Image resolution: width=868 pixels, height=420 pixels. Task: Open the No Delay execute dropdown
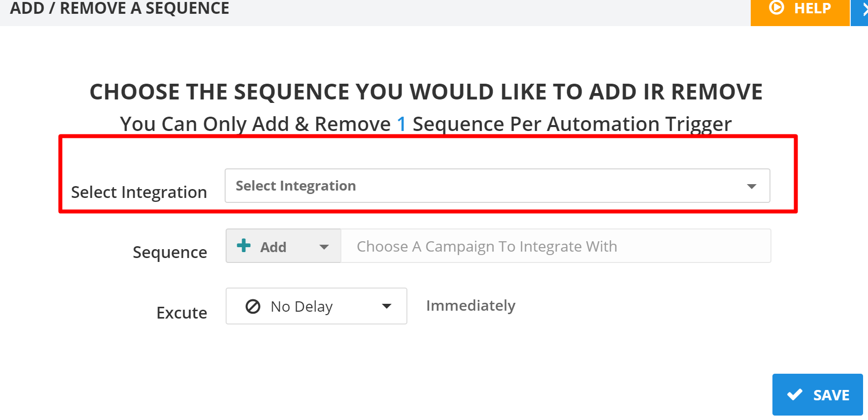point(316,306)
